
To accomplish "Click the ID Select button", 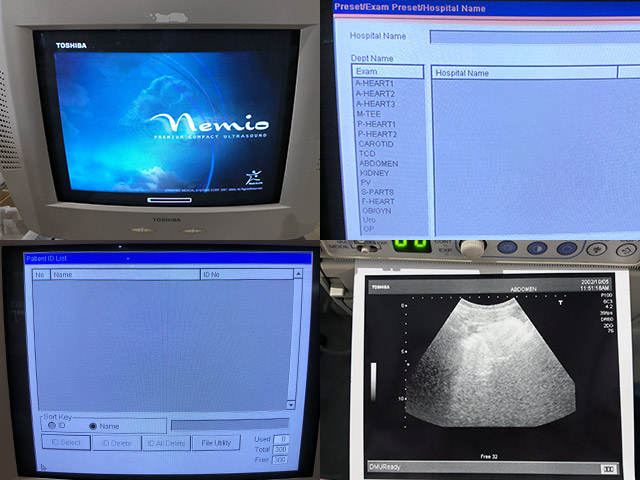I will click(x=66, y=442).
